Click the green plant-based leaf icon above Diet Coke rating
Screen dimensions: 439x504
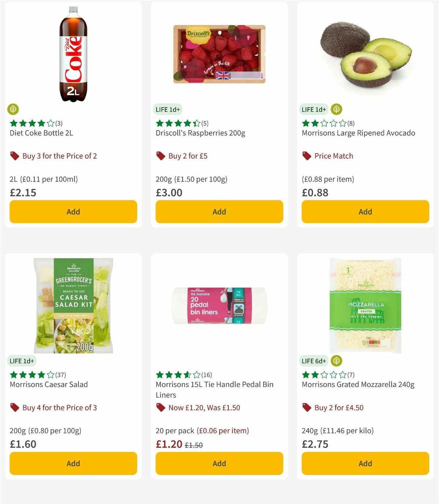[13, 109]
